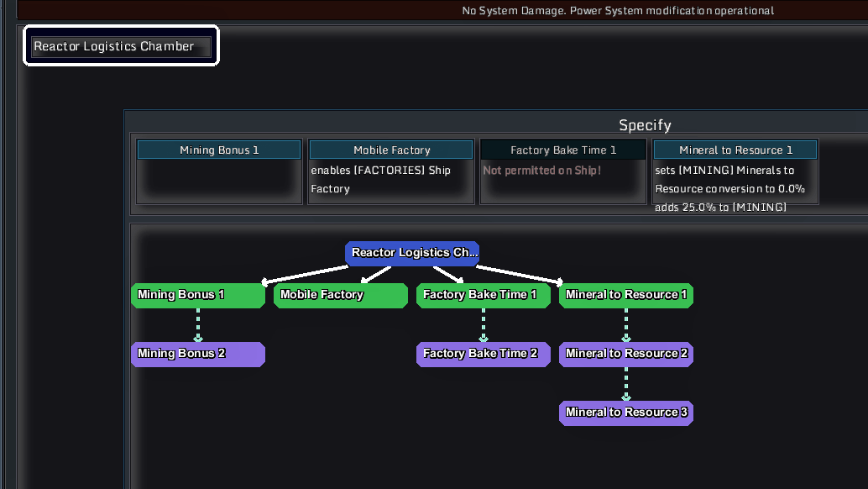Viewport: 868px width, 489px height.
Task: Select green Factory Bake Time 1 node
Action: coord(484,295)
